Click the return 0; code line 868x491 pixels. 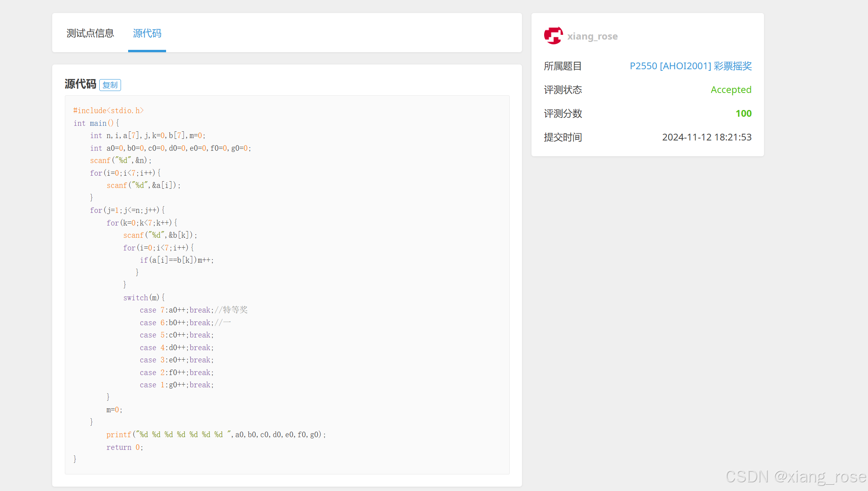click(x=125, y=447)
